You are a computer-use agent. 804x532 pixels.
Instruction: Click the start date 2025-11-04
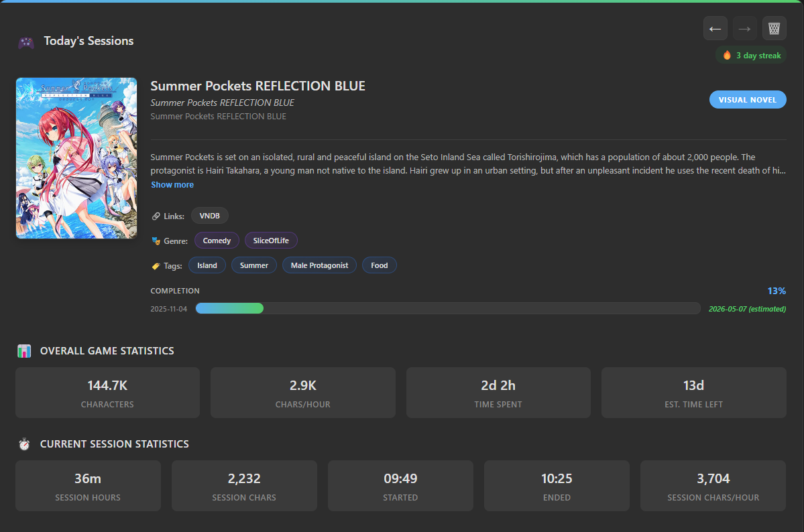[x=169, y=309]
